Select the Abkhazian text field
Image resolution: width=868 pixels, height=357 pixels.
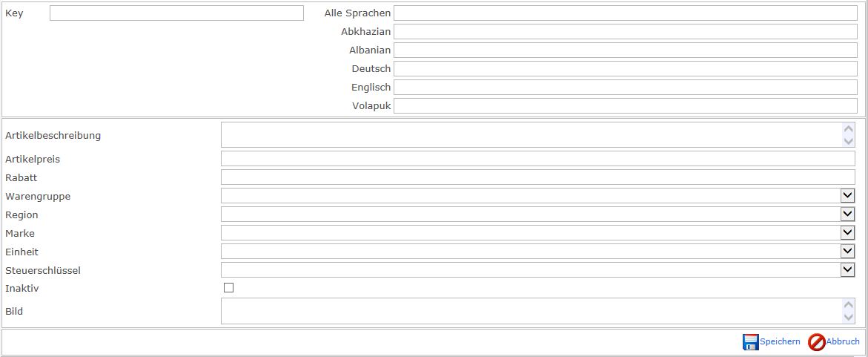[x=625, y=32]
